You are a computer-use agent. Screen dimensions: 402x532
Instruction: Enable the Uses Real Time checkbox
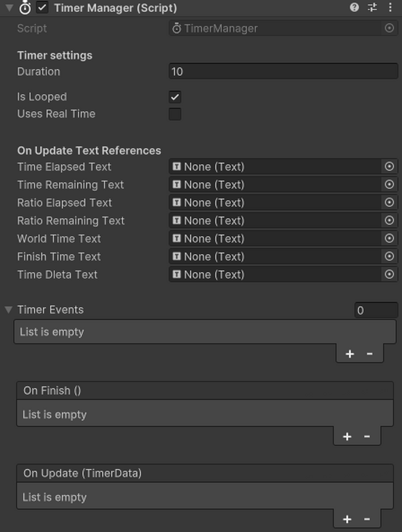point(175,114)
